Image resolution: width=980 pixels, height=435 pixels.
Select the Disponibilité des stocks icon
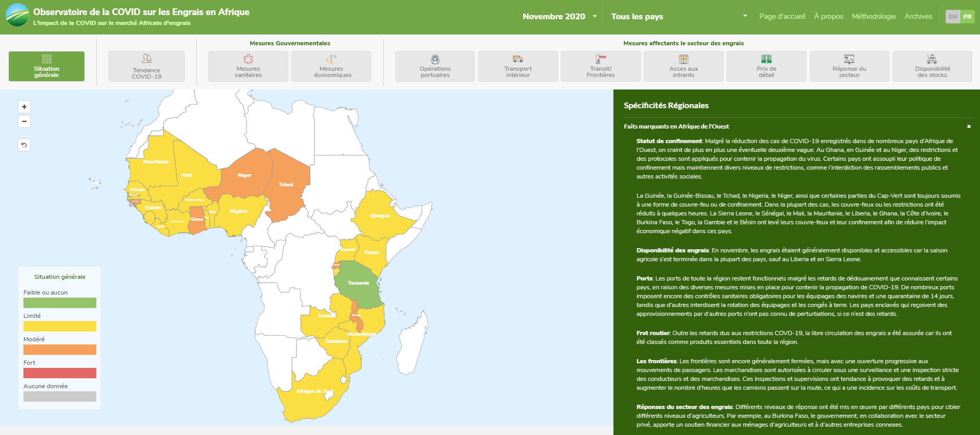click(932, 59)
